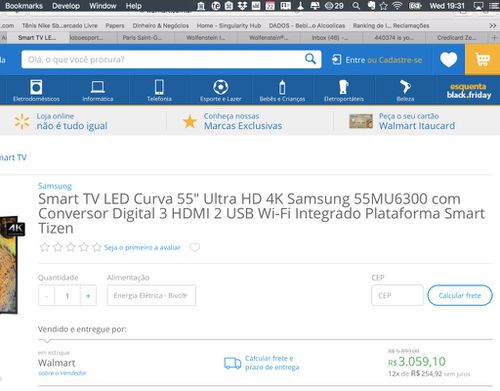
Task: Increase quantity with the plus button
Action: 88,295
